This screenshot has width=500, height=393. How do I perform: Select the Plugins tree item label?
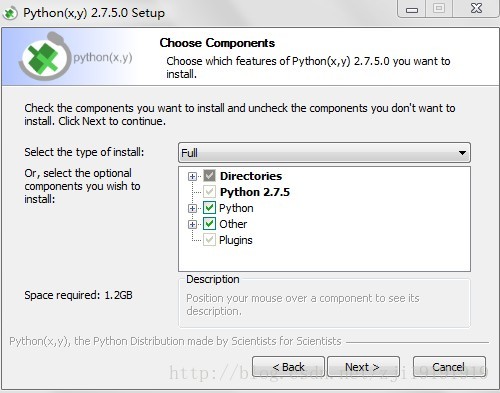coord(236,240)
